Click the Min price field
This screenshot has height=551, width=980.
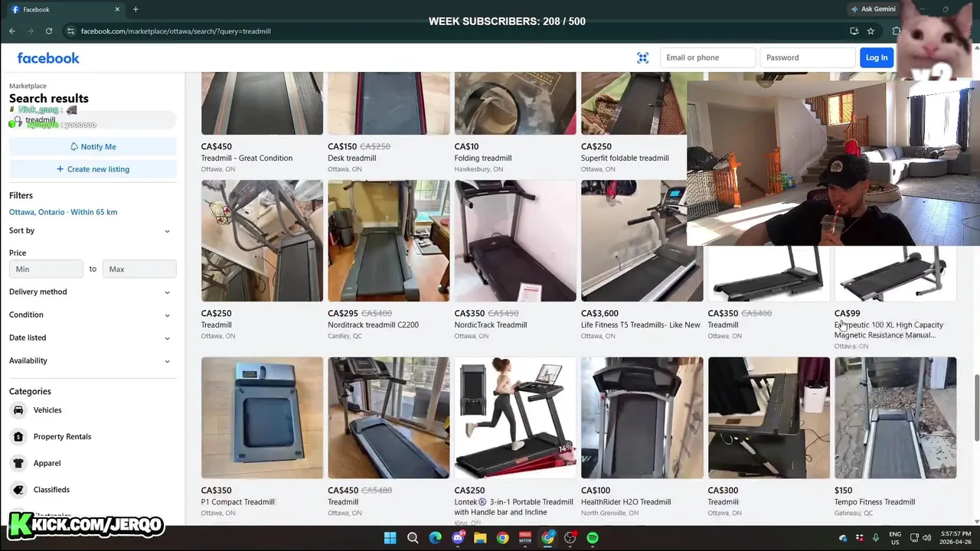46,269
